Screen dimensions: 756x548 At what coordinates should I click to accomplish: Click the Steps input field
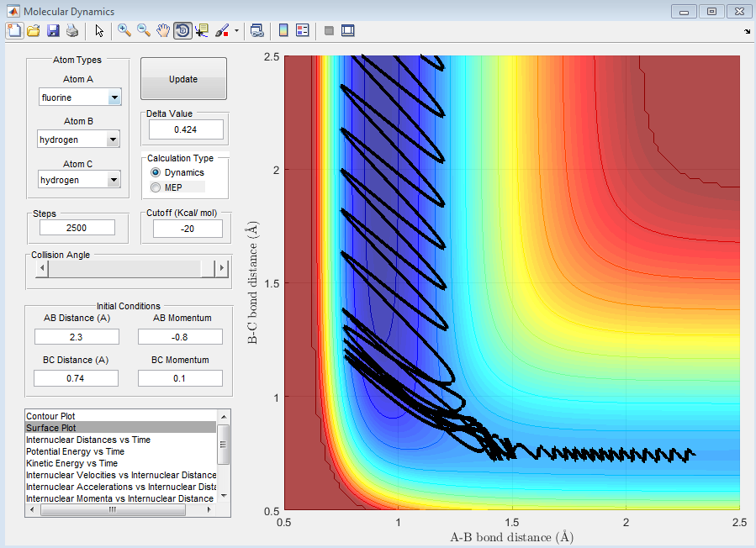pyautogui.click(x=76, y=228)
